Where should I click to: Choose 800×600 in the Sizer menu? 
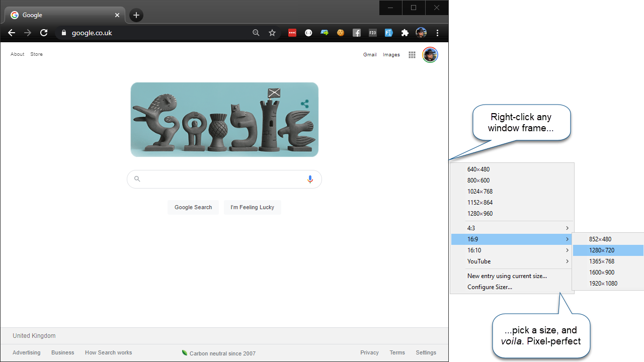[512, 180]
